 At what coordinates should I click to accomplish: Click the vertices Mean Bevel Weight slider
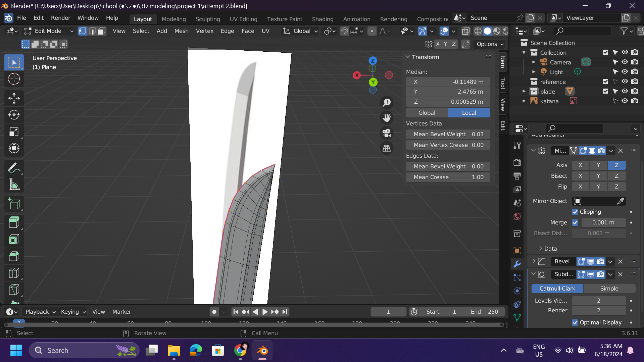(448, 134)
